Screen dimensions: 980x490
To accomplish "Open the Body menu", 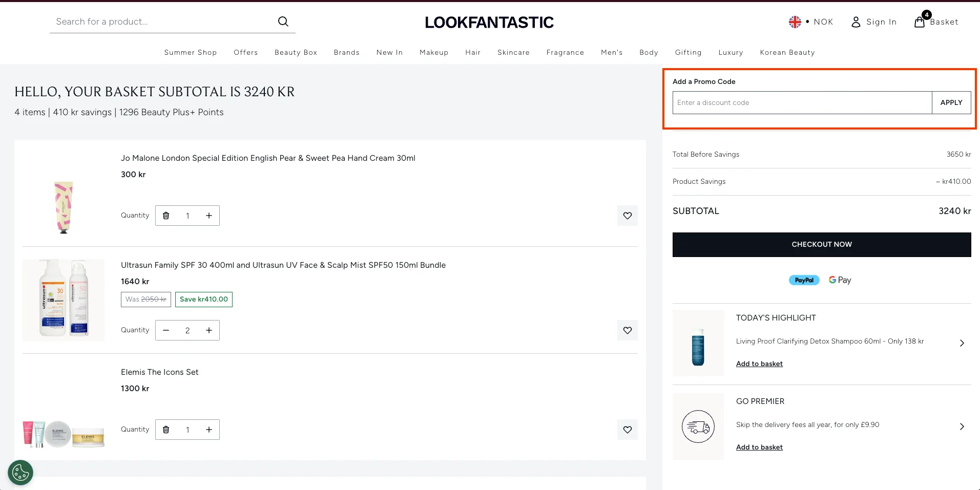I will coord(649,52).
